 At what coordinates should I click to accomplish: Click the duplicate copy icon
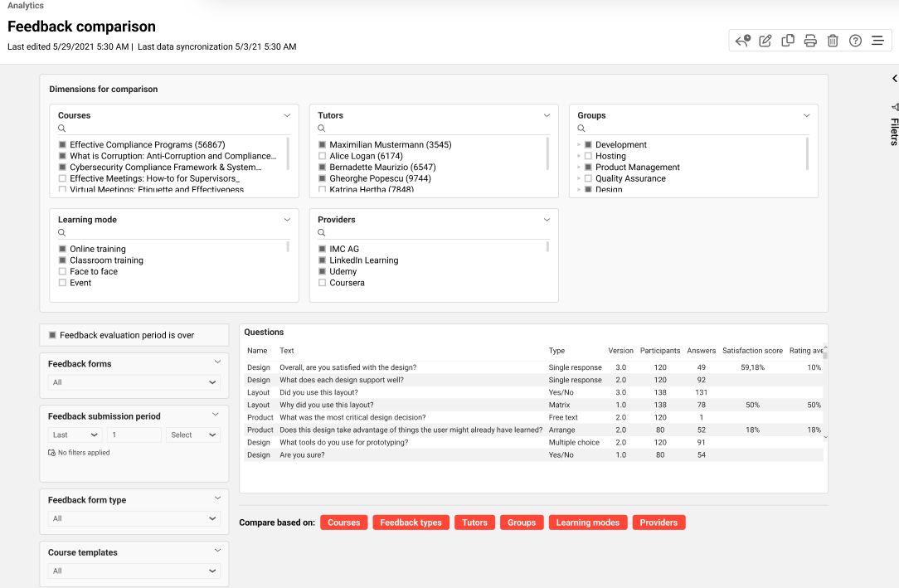[788, 41]
